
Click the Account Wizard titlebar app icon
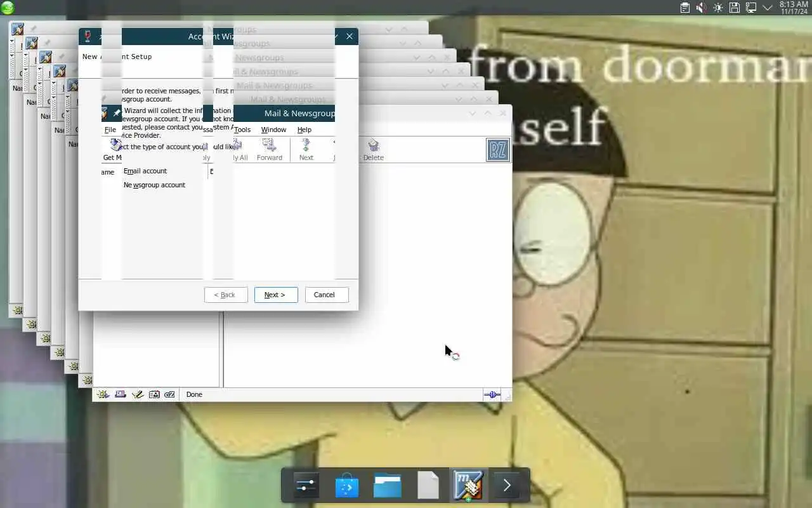point(88,36)
